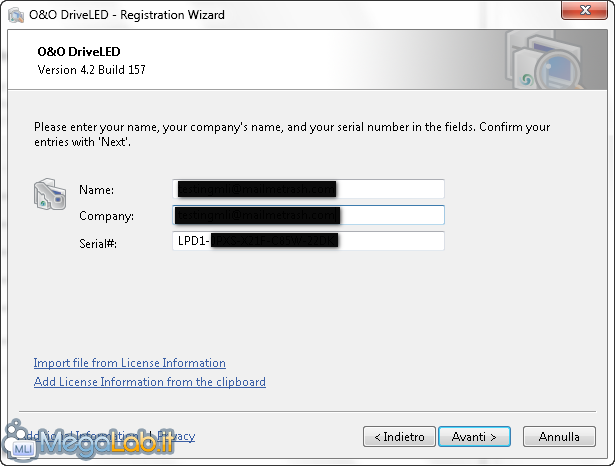Open Import file from License Information link
The image size is (615, 466).
click(x=129, y=363)
